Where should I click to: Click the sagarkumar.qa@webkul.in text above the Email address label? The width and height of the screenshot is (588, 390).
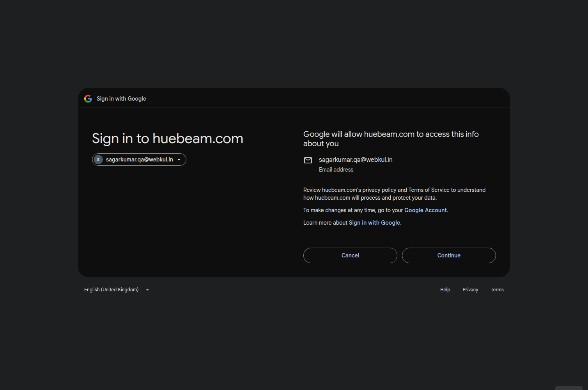356,160
